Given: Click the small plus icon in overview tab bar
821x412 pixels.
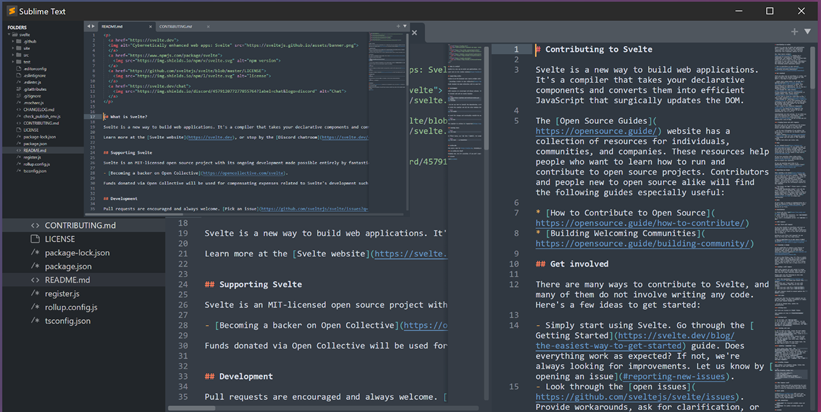Looking at the screenshot, I should [x=398, y=26].
